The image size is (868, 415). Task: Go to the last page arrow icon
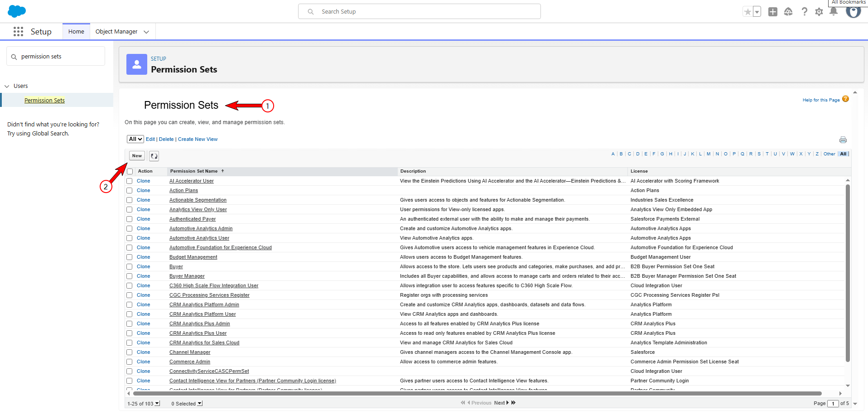point(513,403)
